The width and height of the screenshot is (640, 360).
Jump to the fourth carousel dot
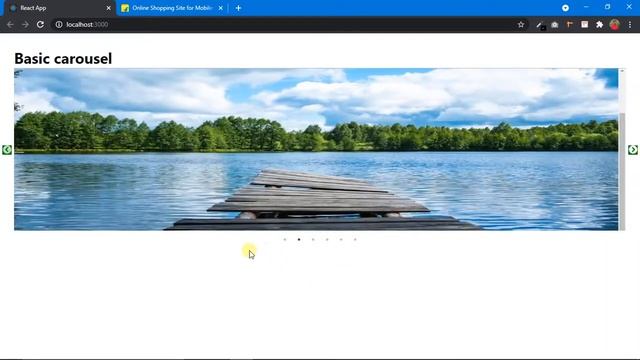[327, 240]
